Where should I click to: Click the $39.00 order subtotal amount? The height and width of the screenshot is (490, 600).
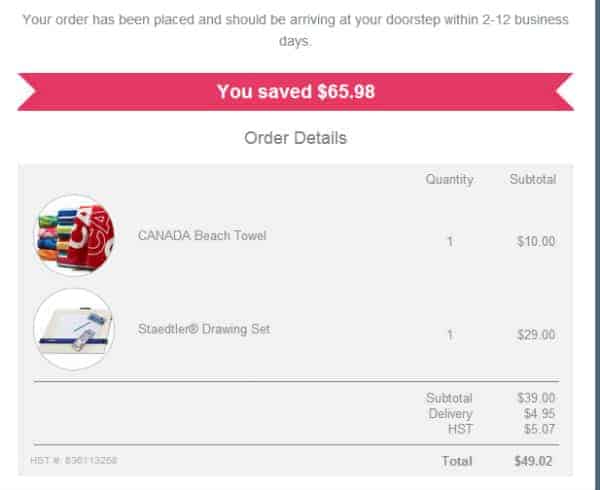tap(536, 398)
